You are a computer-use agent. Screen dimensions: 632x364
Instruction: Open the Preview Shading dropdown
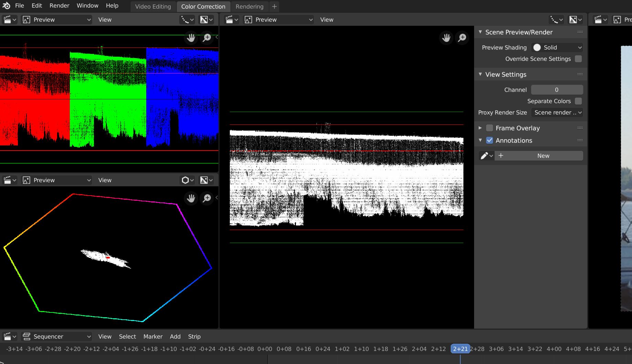(557, 47)
